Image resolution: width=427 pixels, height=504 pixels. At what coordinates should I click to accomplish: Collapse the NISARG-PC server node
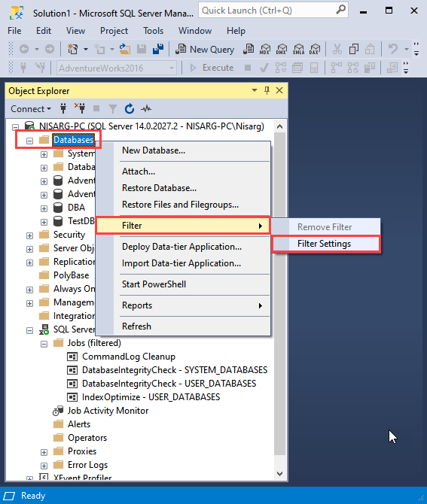click(x=16, y=127)
